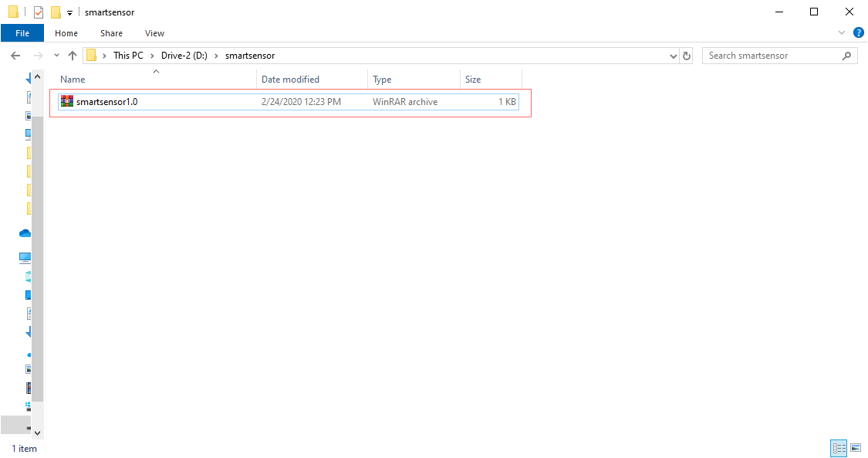Image resolution: width=868 pixels, height=458 pixels.
Task: Go up one folder level with the Up arrow
Action: 73,56
